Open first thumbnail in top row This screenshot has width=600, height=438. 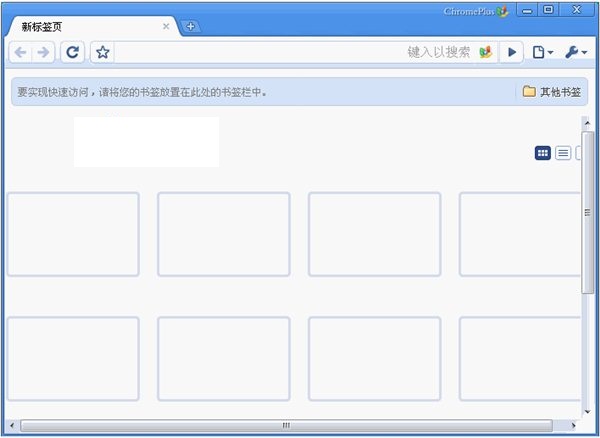click(x=73, y=234)
